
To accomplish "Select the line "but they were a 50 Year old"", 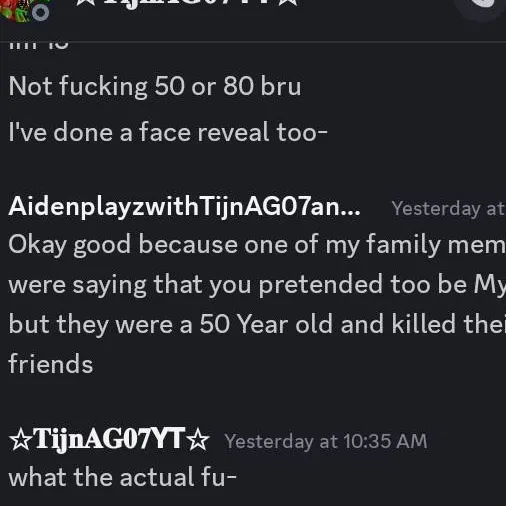I will tap(257, 325).
